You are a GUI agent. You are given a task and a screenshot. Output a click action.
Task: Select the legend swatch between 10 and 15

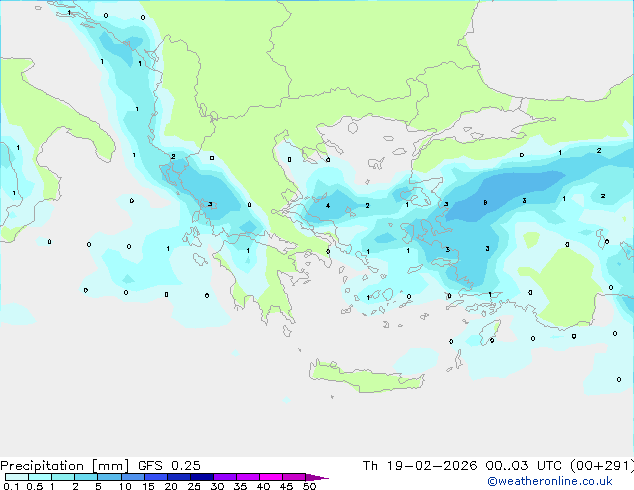[132, 477]
